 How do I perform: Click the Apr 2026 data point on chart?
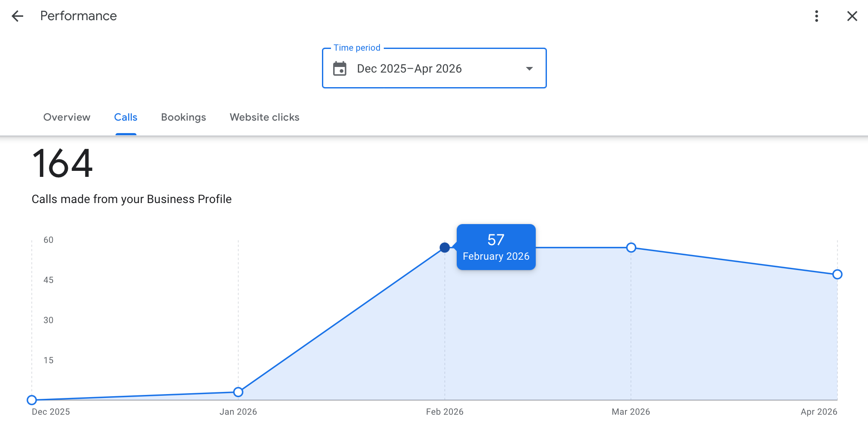tap(837, 274)
